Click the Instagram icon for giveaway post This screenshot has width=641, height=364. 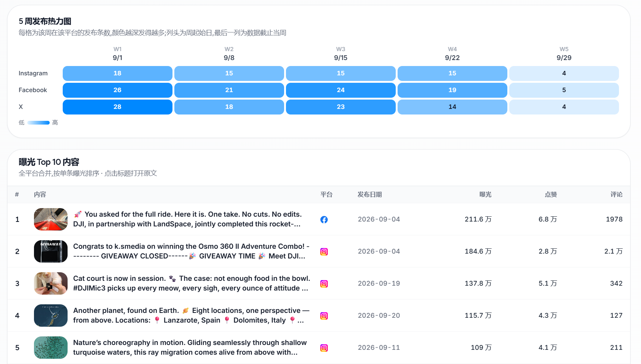pyautogui.click(x=324, y=252)
